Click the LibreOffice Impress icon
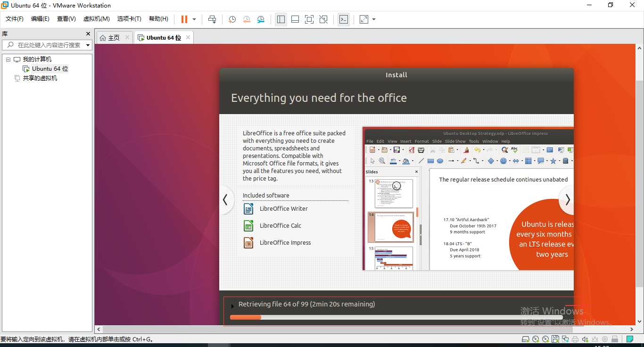 (248, 243)
